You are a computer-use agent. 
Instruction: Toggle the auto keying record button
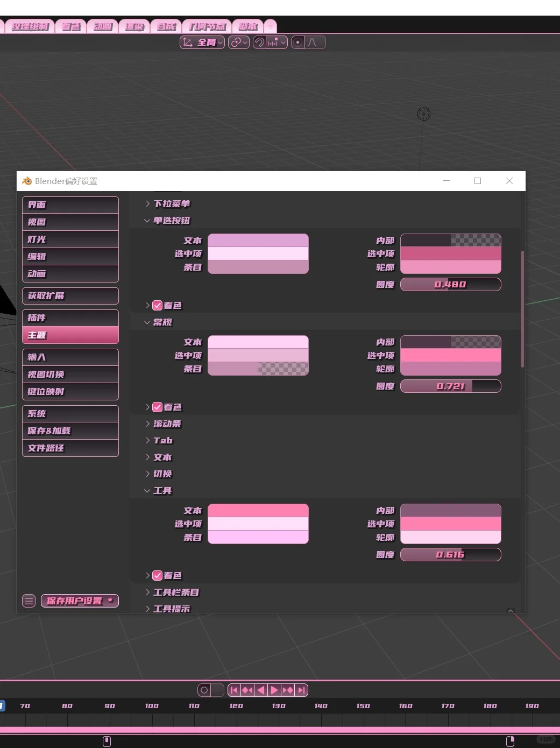[204, 690]
